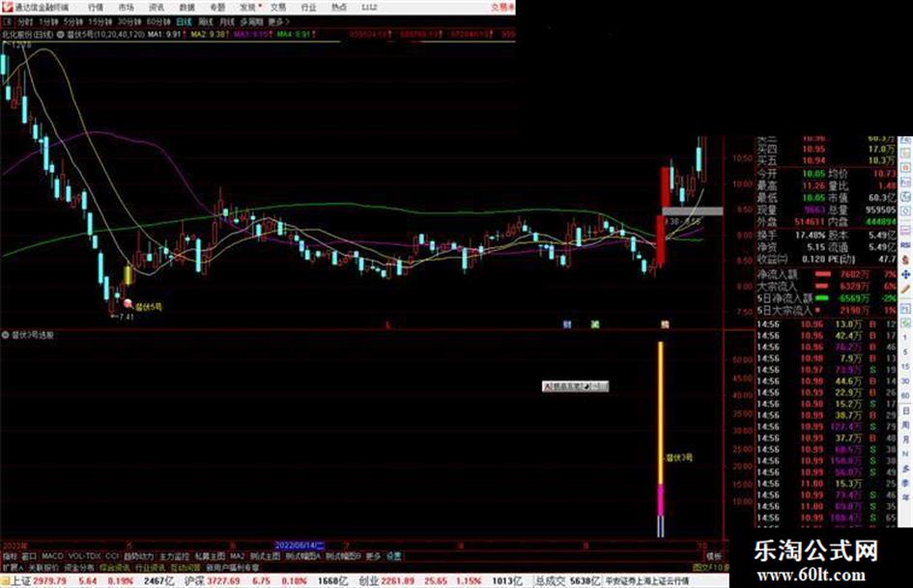This screenshot has height=588, width=913.
Task: Select the 月线 monthly chart period
Action: tap(227, 22)
